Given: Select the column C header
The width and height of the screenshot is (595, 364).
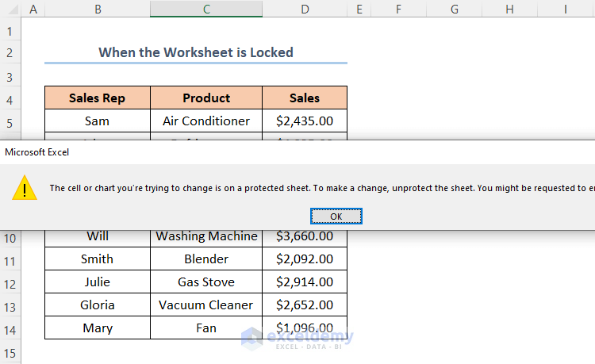Looking at the screenshot, I should pyautogui.click(x=206, y=9).
